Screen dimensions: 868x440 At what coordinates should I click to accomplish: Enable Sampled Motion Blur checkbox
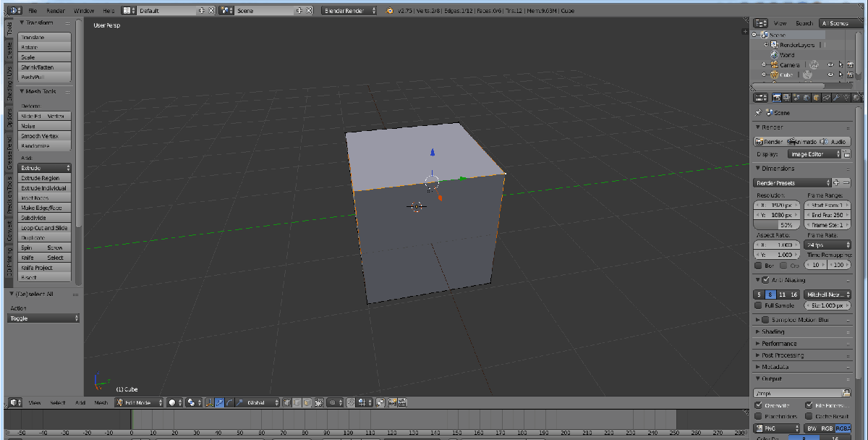coord(765,320)
